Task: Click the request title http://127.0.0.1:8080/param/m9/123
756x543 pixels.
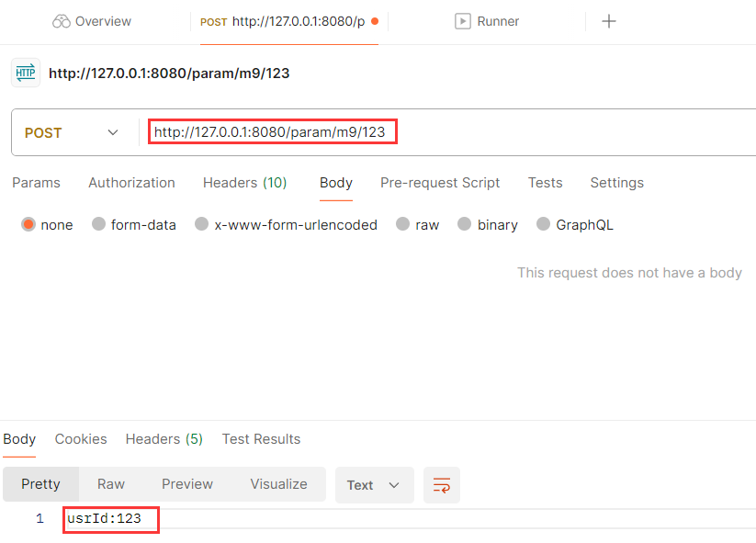Action: tap(169, 74)
